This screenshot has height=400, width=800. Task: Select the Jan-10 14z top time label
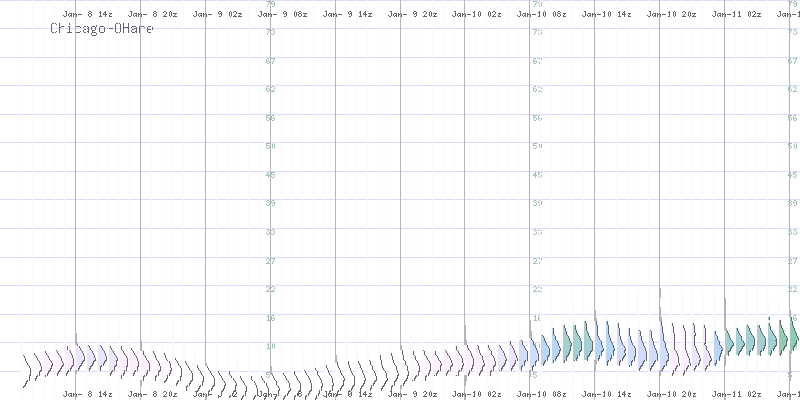tap(607, 16)
